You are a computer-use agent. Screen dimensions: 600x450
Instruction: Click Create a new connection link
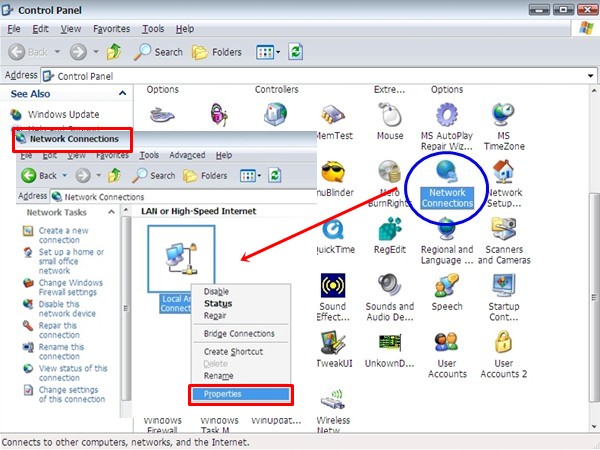63,235
